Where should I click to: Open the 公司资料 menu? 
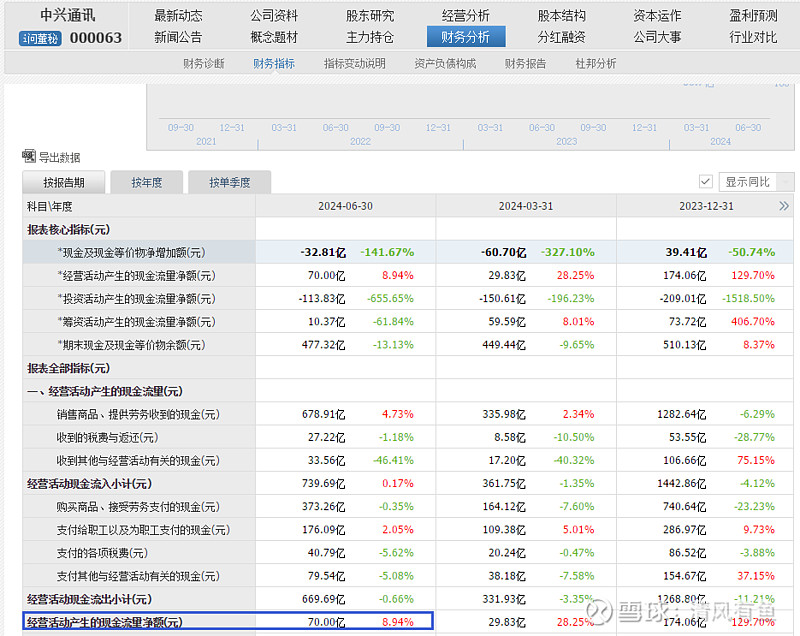click(274, 16)
